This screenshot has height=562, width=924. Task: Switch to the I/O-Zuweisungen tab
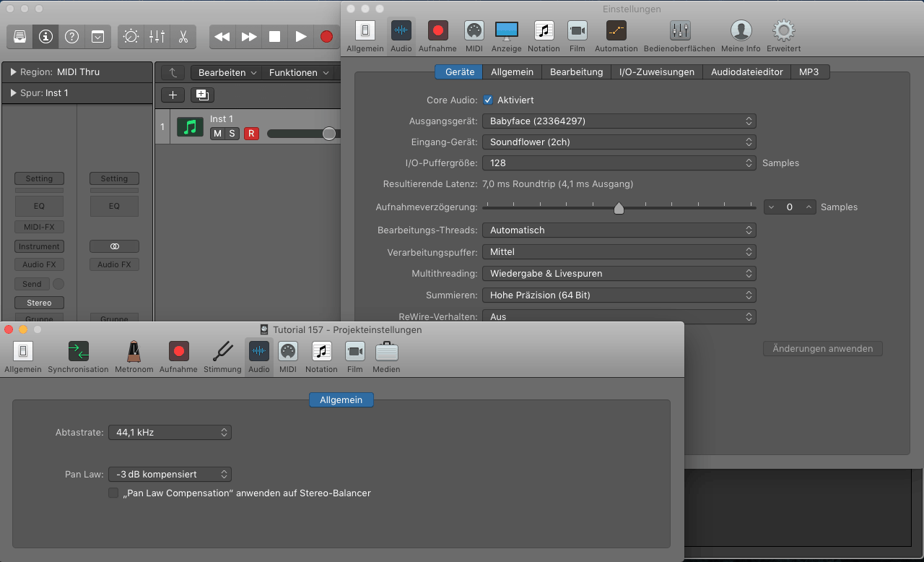(x=656, y=72)
